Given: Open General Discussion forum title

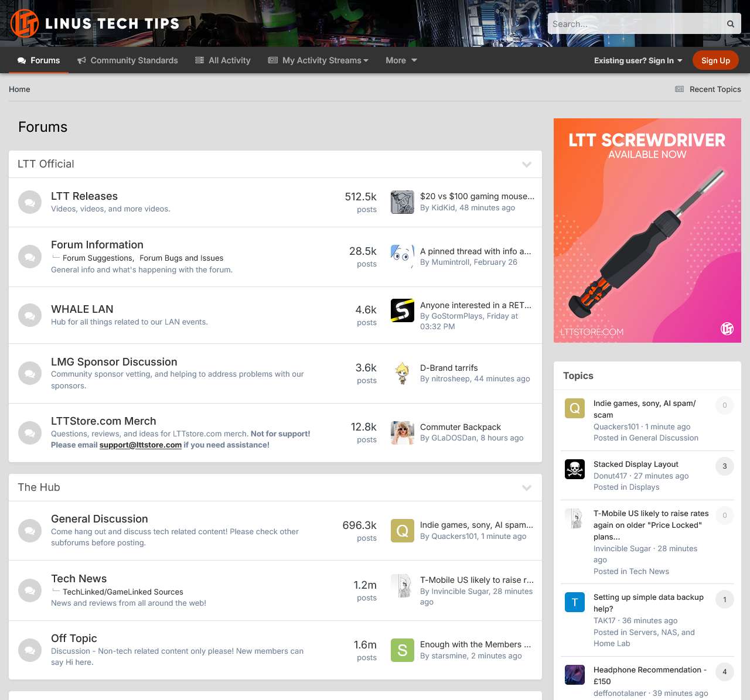Looking at the screenshot, I should [100, 519].
